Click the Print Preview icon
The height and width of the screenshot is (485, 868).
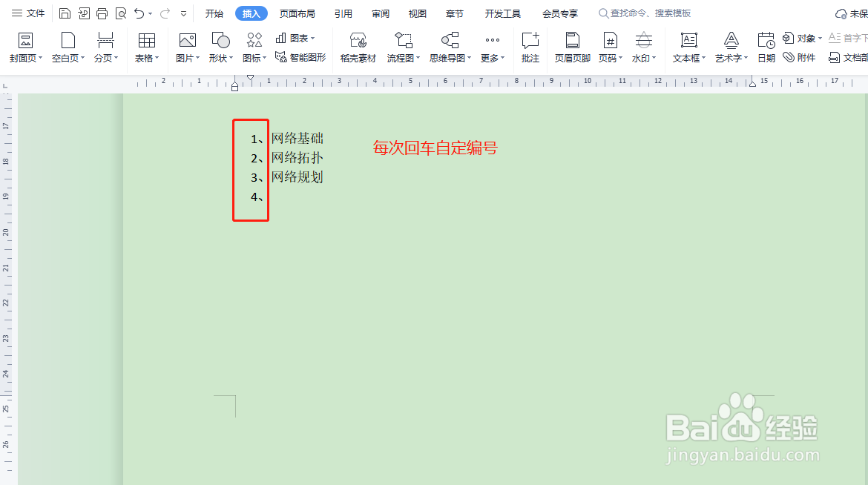click(121, 13)
